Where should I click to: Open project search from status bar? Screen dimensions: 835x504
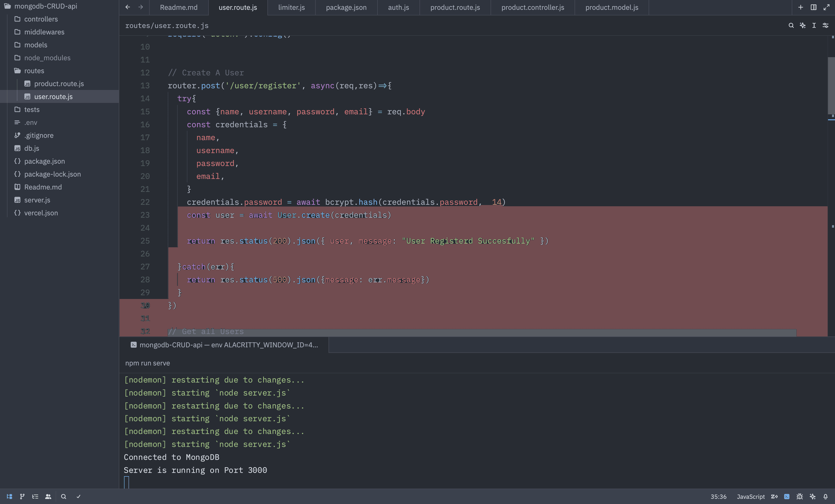63,497
